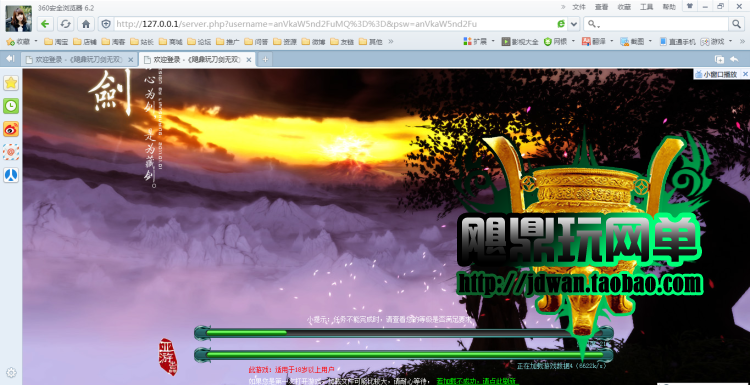Open the 微博 bookmarks folder
Screen dimensions: 750x385
[x=314, y=42]
